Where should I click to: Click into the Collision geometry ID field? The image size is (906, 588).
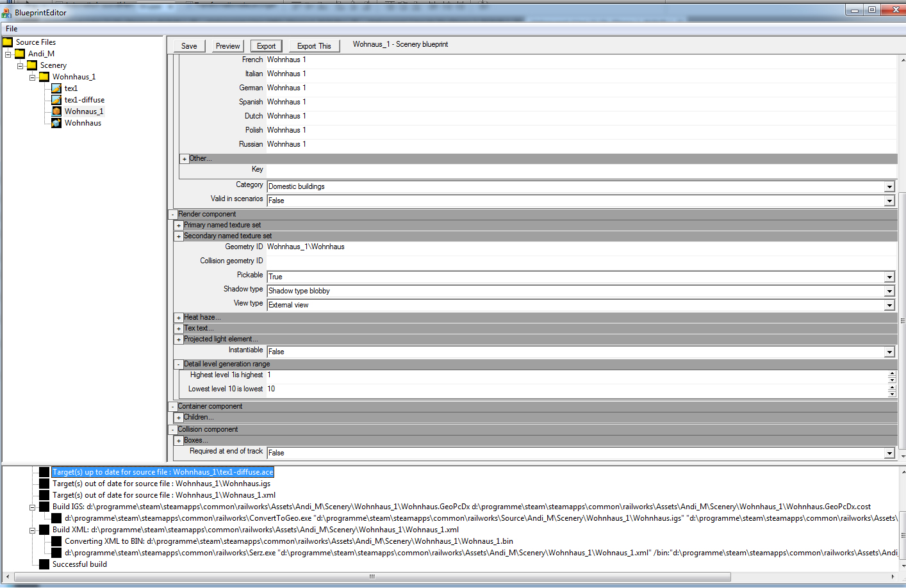577,261
